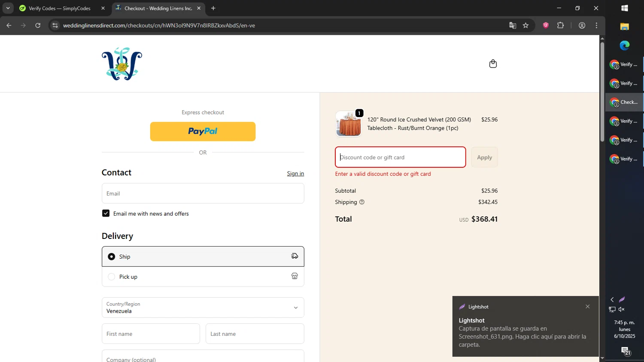Open the Country/Region dropdown
Viewport: 644px width, 362px height.
click(203, 308)
